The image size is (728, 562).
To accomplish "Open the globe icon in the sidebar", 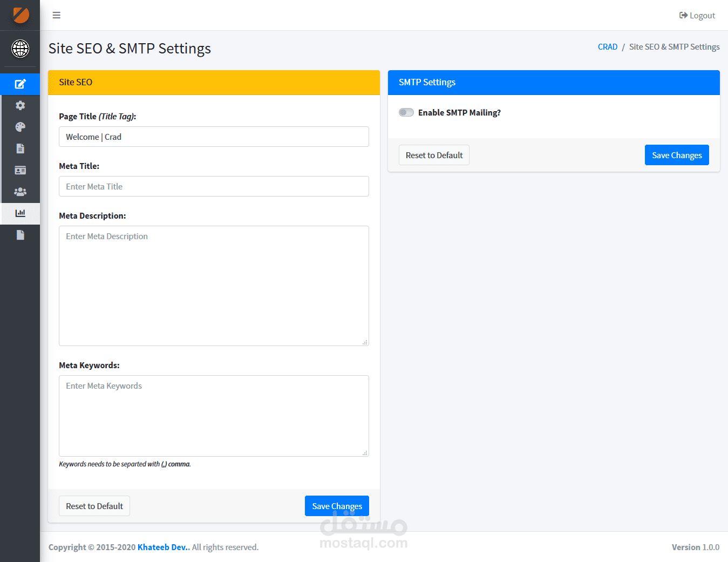I will tap(21, 49).
